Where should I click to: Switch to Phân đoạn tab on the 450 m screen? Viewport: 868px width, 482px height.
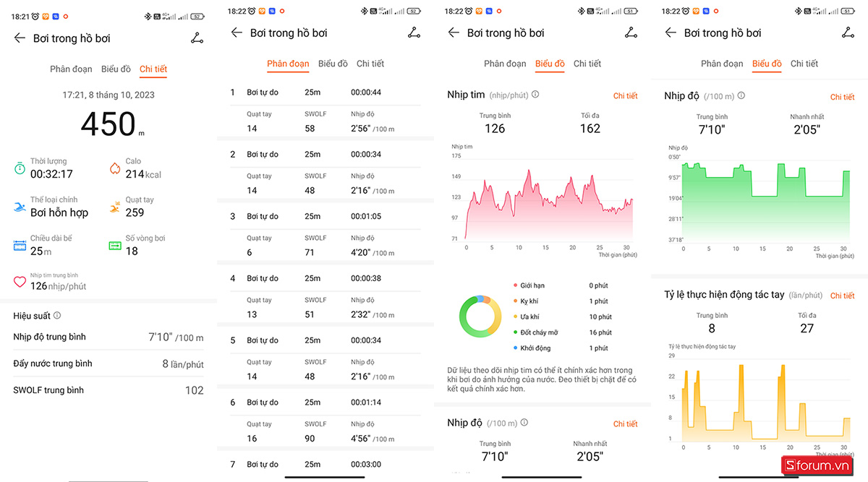click(71, 69)
